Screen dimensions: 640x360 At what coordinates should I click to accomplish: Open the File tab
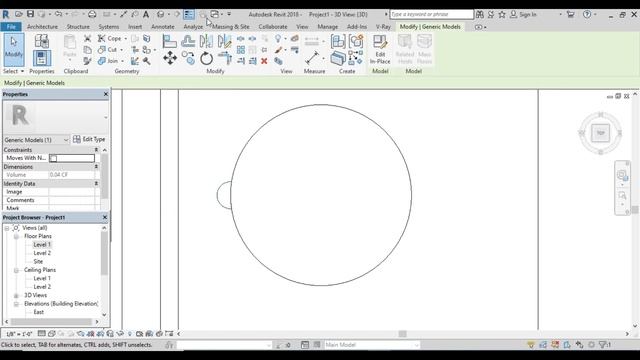click(x=11, y=27)
